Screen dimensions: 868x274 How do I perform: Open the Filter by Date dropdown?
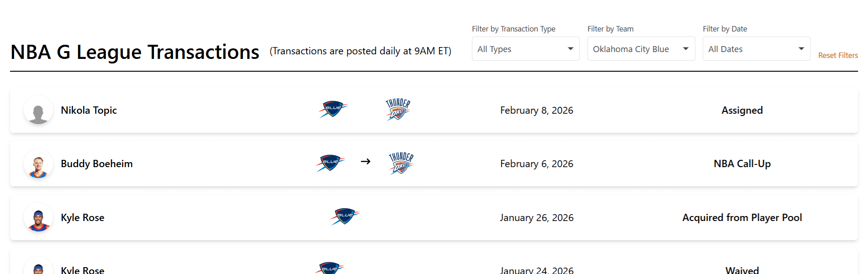(756, 48)
